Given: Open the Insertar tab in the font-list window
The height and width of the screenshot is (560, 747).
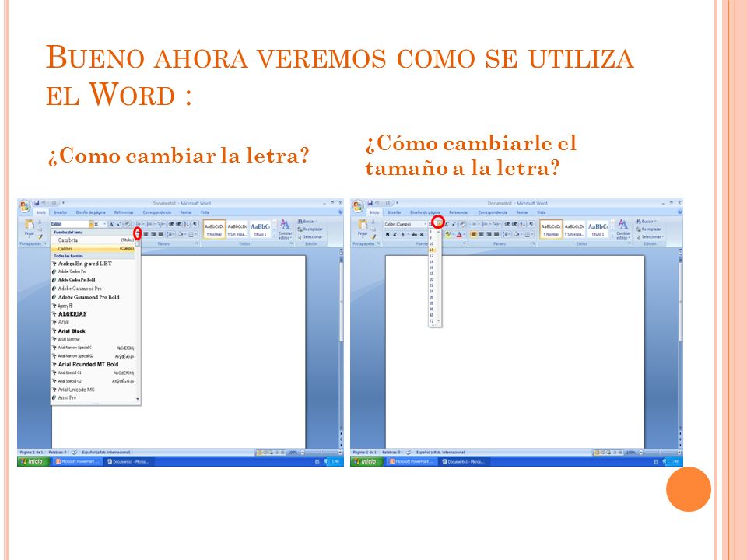Looking at the screenshot, I should coord(61,212).
